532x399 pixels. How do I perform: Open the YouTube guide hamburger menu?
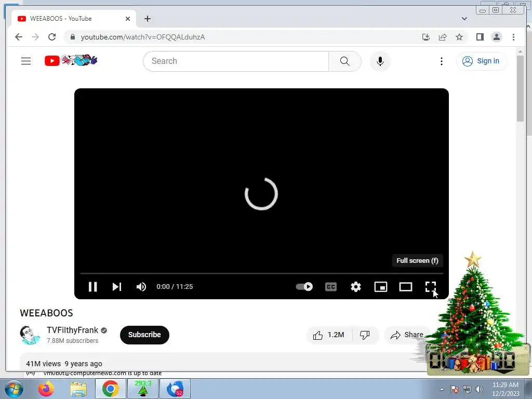(x=26, y=61)
